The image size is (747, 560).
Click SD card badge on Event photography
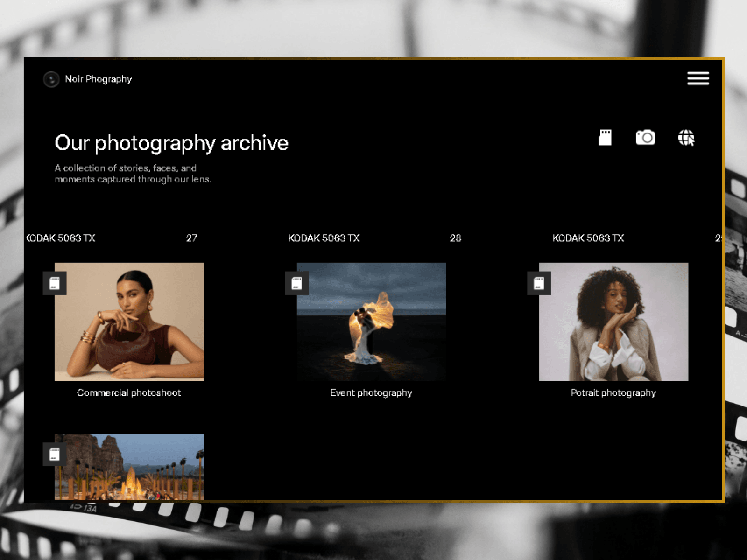coord(297,283)
